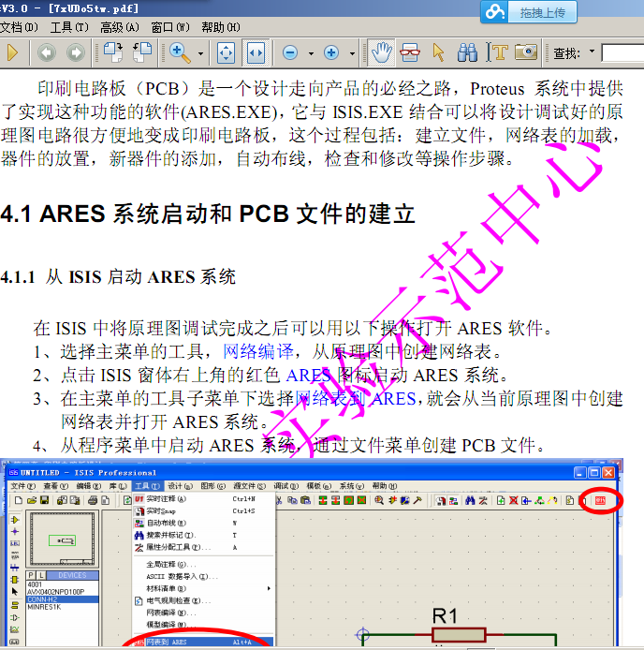
Task: Open search with the binoculars icon
Action: coord(467,52)
